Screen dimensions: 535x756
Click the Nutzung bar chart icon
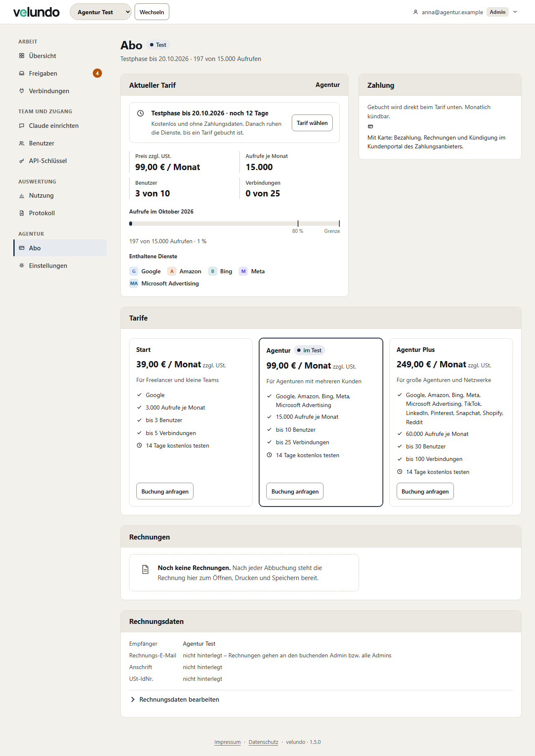tap(22, 195)
